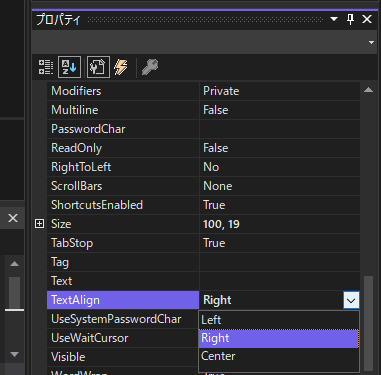This screenshot has width=381, height=375.
Task: Close the プロパティ panel
Action: pyautogui.click(x=367, y=19)
